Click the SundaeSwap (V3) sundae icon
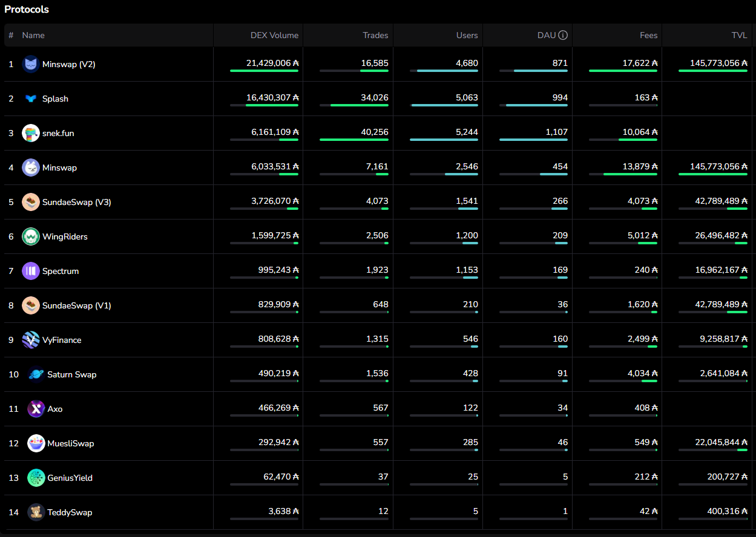The height and width of the screenshot is (537, 756). coord(31,202)
